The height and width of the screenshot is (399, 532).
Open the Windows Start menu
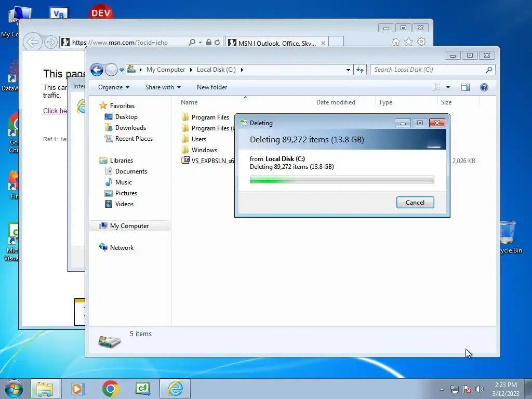14,389
